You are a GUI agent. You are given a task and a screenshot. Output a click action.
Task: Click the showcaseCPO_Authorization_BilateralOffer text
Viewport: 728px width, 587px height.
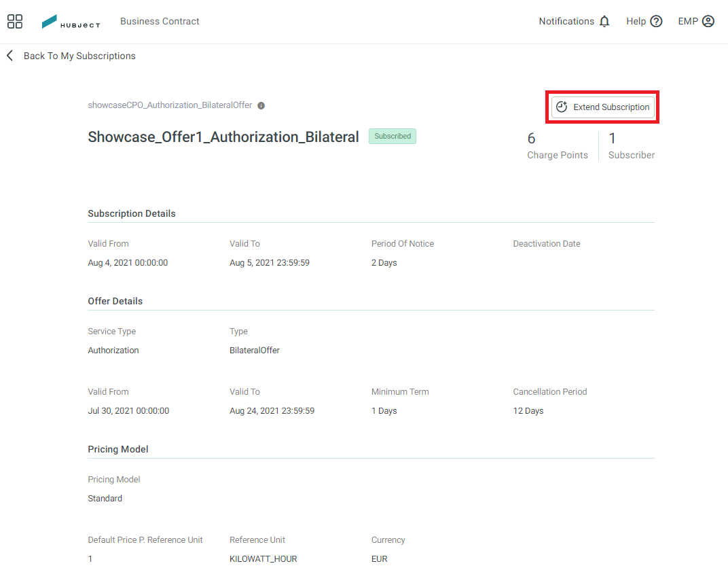170,105
